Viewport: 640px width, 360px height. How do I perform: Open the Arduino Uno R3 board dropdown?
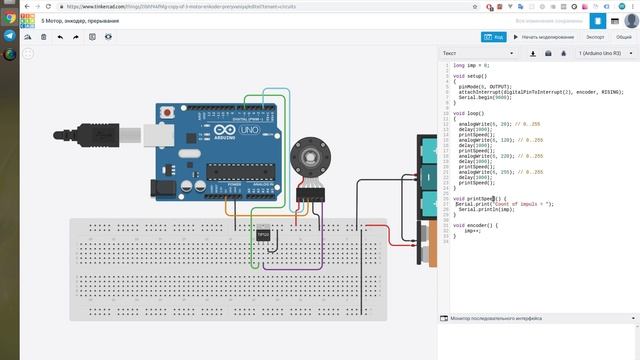tap(606, 53)
